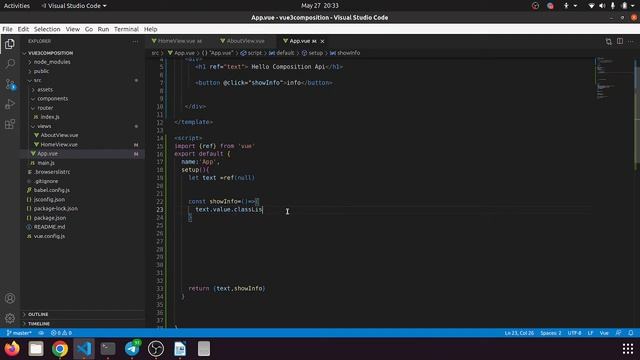This screenshot has width=640, height=360.
Task: Open Terminal from the dock
Action: 108,349
